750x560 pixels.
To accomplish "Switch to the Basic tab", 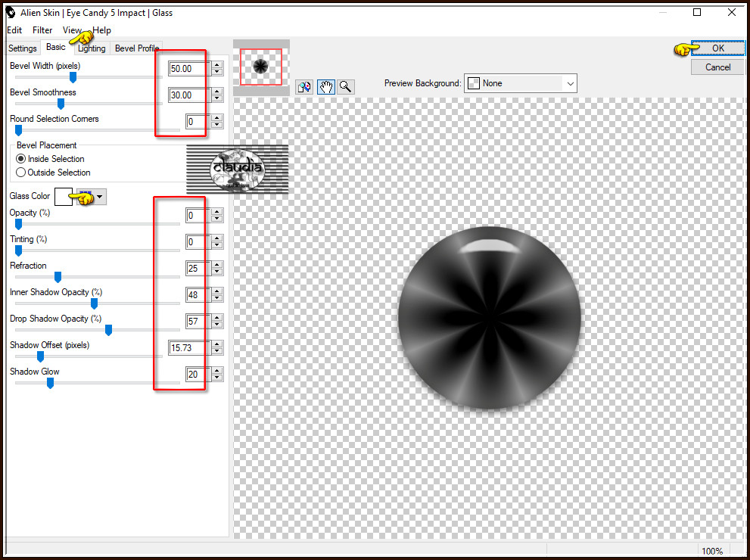I will (x=56, y=47).
